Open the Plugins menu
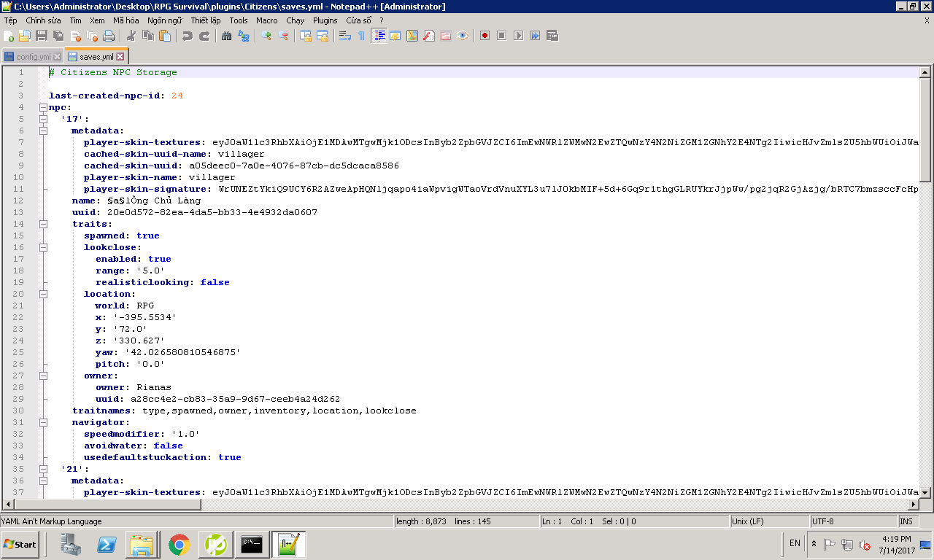Screen dimensions: 934x560 coord(325,20)
